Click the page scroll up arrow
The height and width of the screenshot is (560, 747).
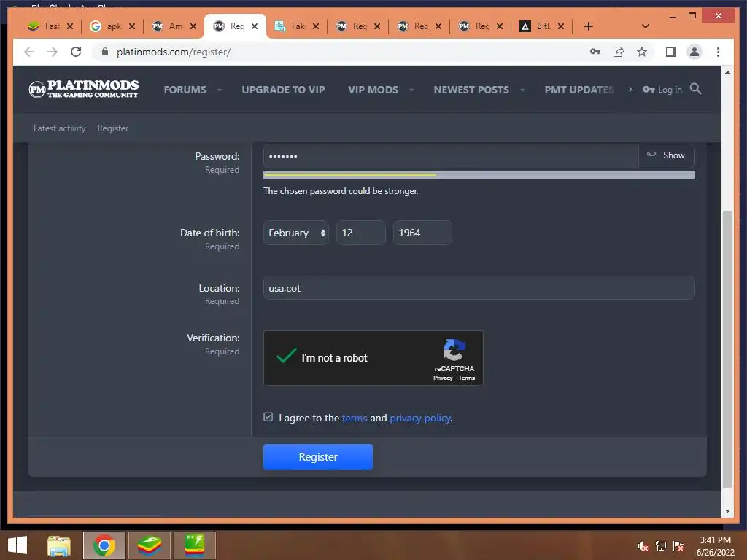click(727, 72)
